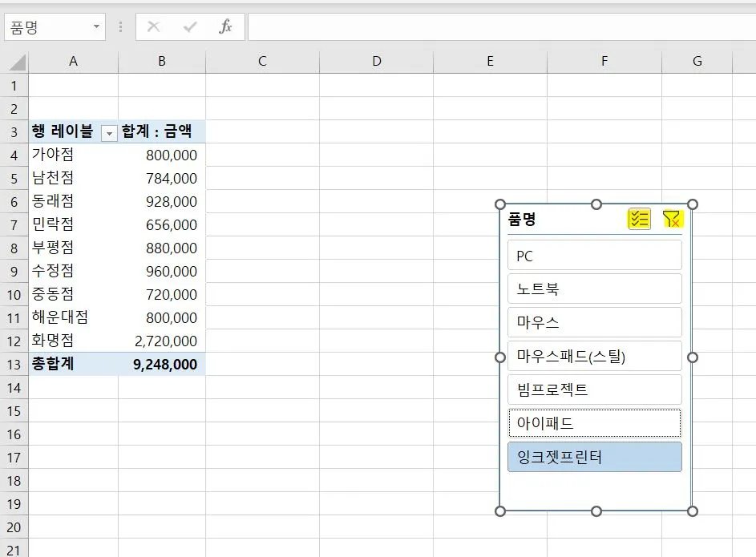The height and width of the screenshot is (557, 756).
Task: Open the Name Box dropdown arrow
Action: pyautogui.click(x=96, y=26)
